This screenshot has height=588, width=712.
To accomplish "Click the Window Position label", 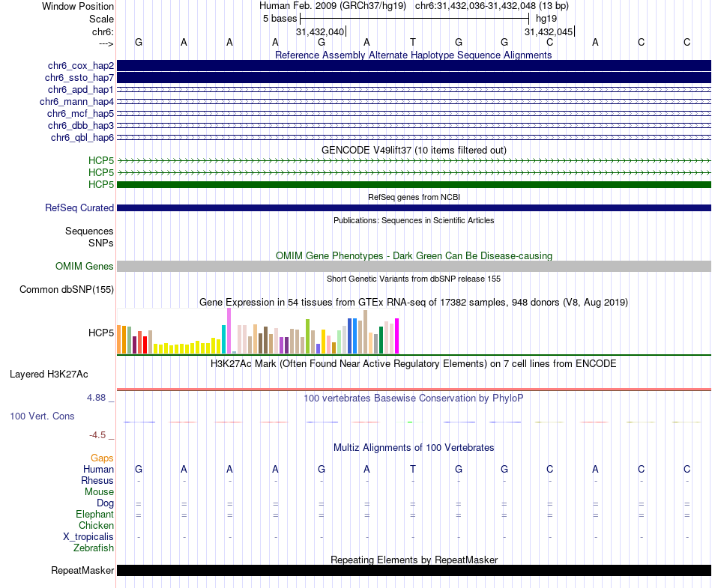I will point(78,6).
